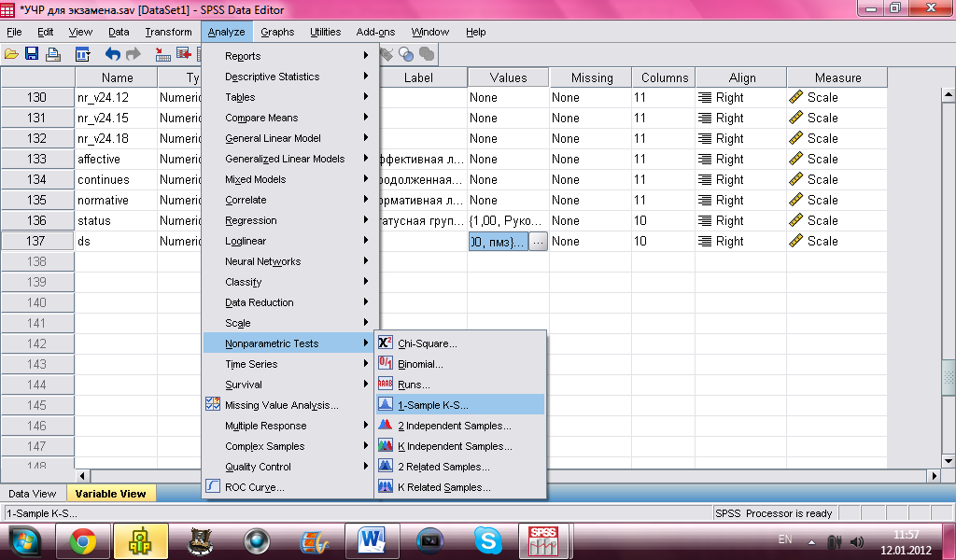Viewport: 956px width, 560px height.
Task: Save the data file with the floppy icon
Action: click(32, 54)
